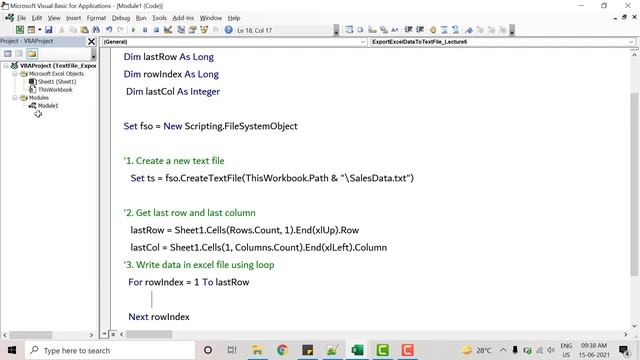Click the Indent icon in Edit toolbar

pyautogui.click(x=408, y=30)
